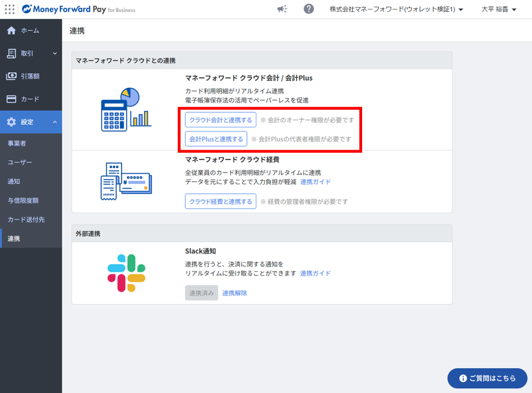Click Slack通知 title
Image resolution: width=532 pixels, height=393 pixels.
coord(201,251)
